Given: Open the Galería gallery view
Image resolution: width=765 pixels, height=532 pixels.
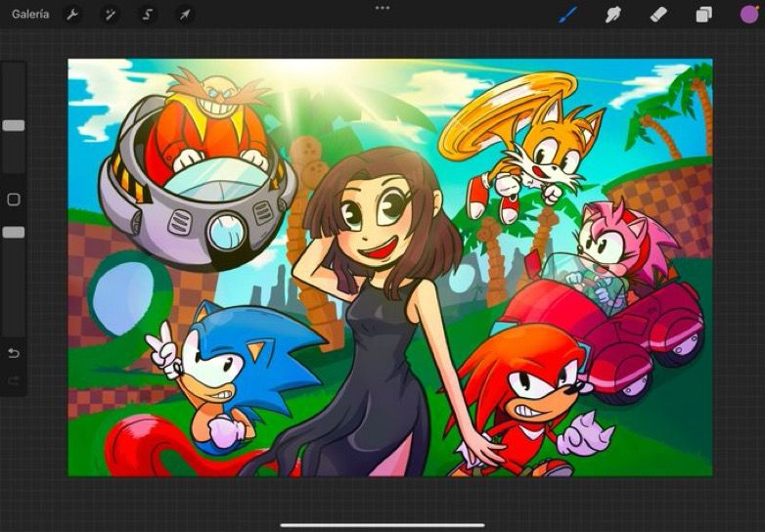Looking at the screenshot, I should click(x=30, y=14).
